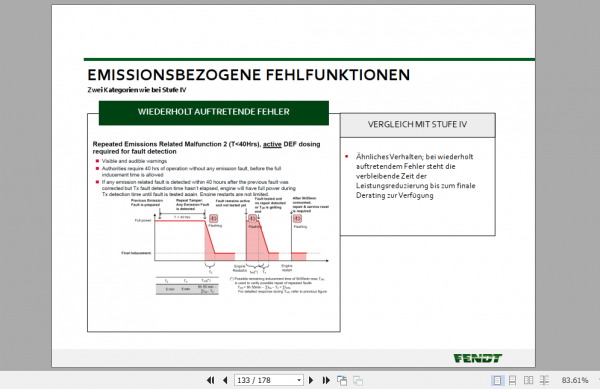
Task: Click the previous view button
Action: coord(342,380)
